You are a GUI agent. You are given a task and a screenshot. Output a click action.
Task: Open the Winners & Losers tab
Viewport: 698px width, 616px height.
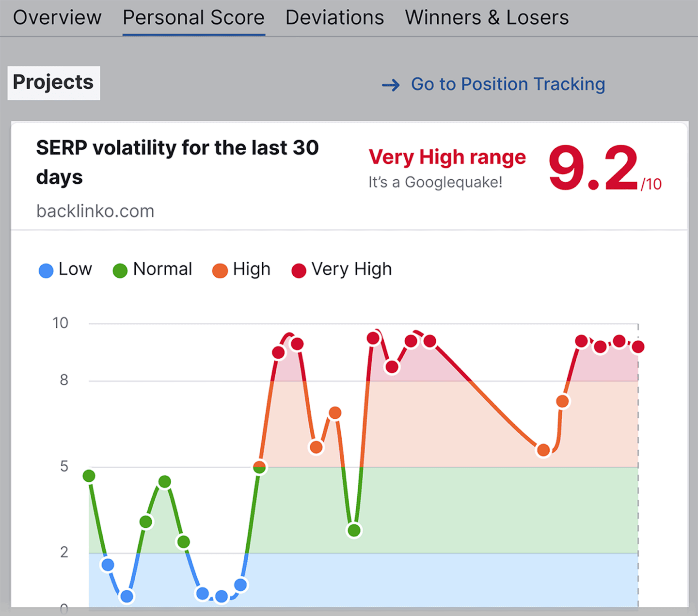click(487, 17)
